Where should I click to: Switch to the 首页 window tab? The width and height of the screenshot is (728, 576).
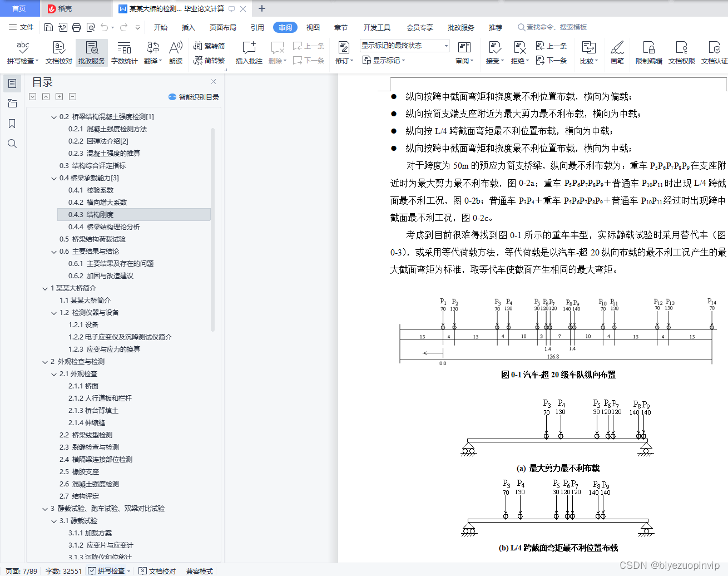pyautogui.click(x=19, y=8)
